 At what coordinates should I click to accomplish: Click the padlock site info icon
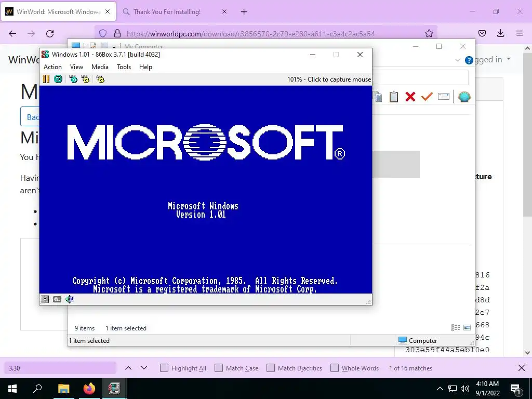pyautogui.click(x=117, y=33)
